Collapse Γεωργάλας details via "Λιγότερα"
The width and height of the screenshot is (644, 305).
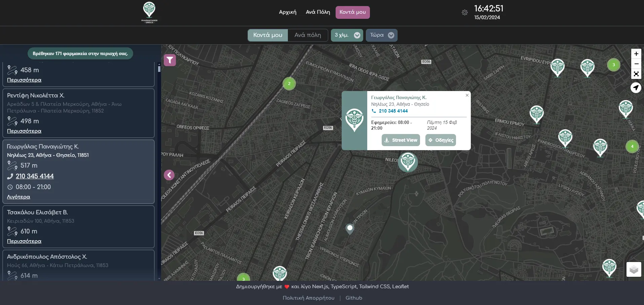click(x=18, y=197)
